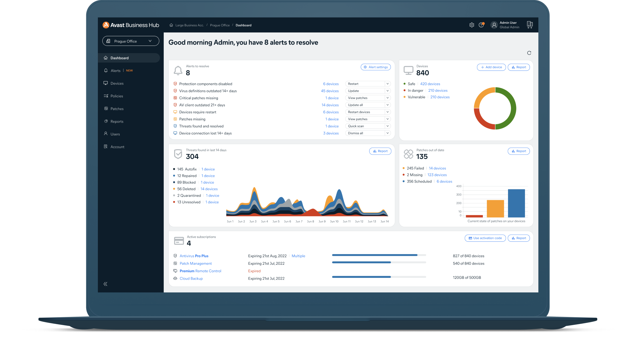Click the Antivirus Pro Plus subscription link

[194, 256]
